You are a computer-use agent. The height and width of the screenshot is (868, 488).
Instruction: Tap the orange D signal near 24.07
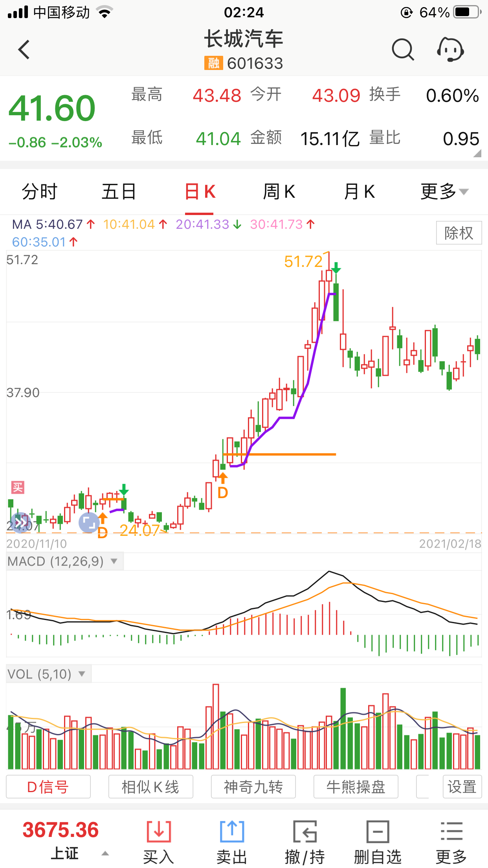[103, 526]
